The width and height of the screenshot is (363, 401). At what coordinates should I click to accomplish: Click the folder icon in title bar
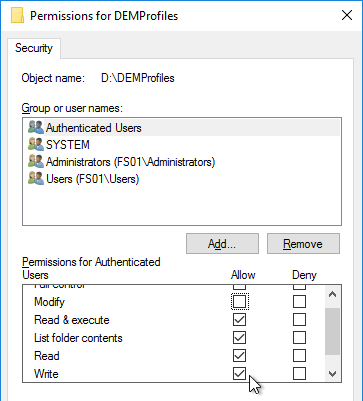(17, 16)
